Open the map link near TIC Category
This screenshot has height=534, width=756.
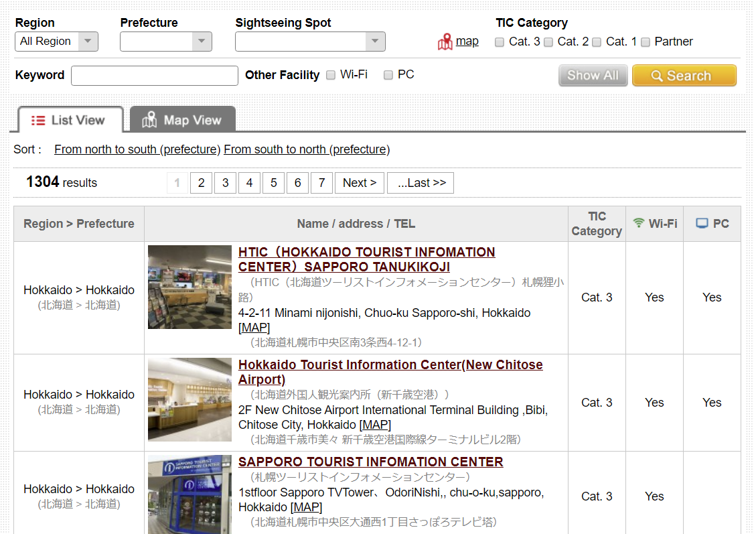(467, 41)
